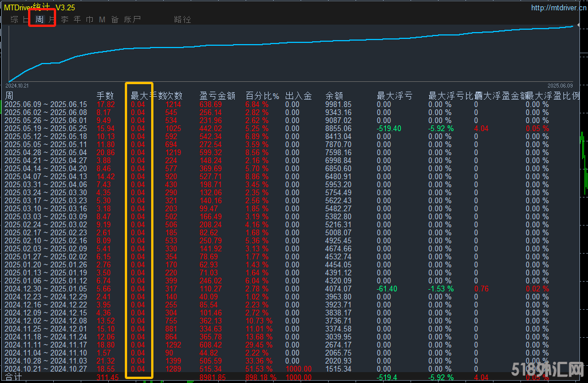Click the 合计 totals row label
Viewport: 588px width, 383px height.
pyautogui.click(x=13, y=377)
